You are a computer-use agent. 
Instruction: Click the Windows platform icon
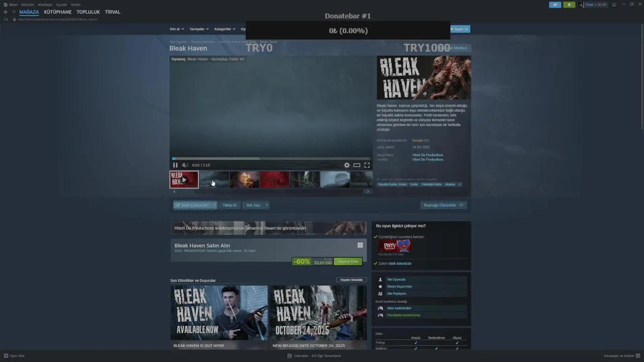[x=360, y=245]
